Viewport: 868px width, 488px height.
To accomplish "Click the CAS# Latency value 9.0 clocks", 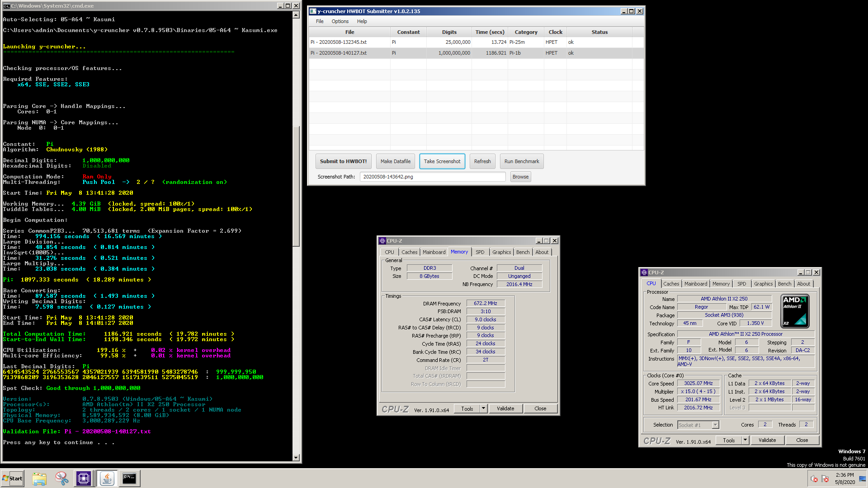I will (x=486, y=319).
